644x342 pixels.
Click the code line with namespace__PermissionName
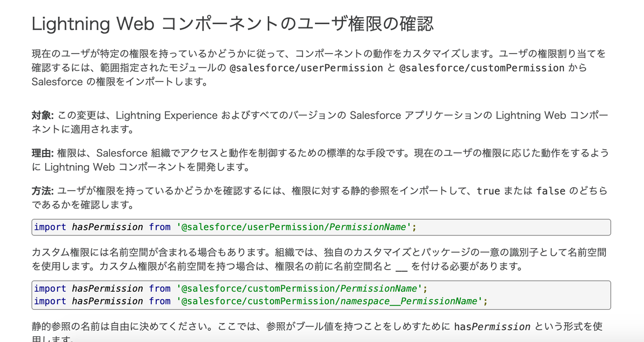tap(261, 301)
